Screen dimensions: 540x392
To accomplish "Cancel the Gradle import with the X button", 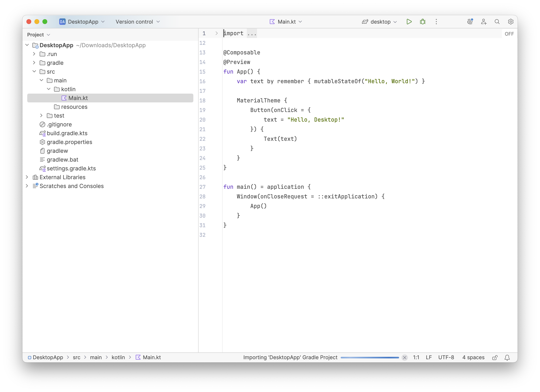I will 404,357.
